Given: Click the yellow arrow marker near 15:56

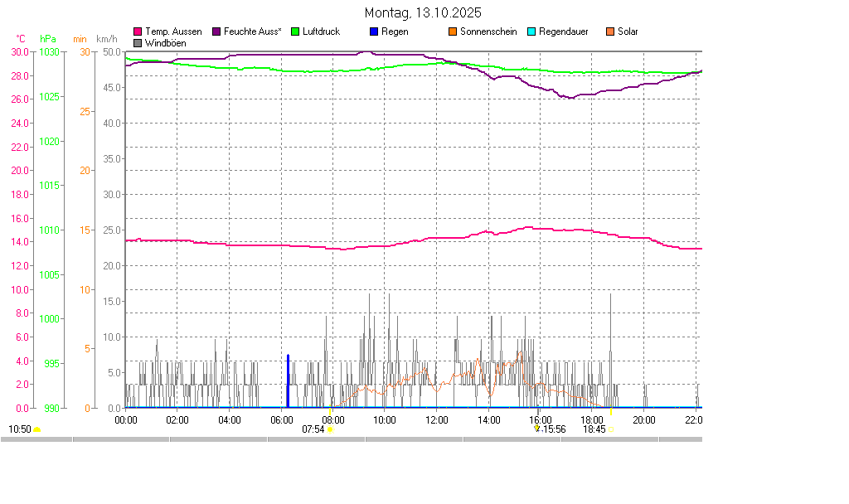Looking at the screenshot, I should [x=537, y=429].
